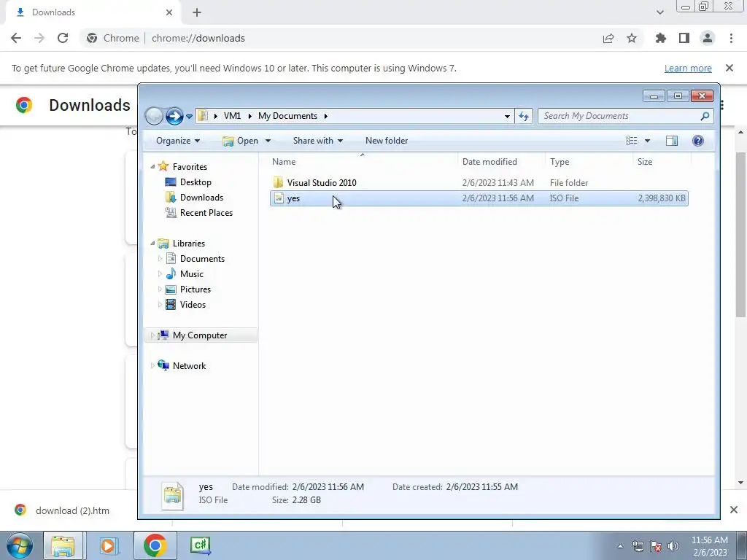Click the Windows Start orb
This screenshot has width=747, height=560.
20,545
